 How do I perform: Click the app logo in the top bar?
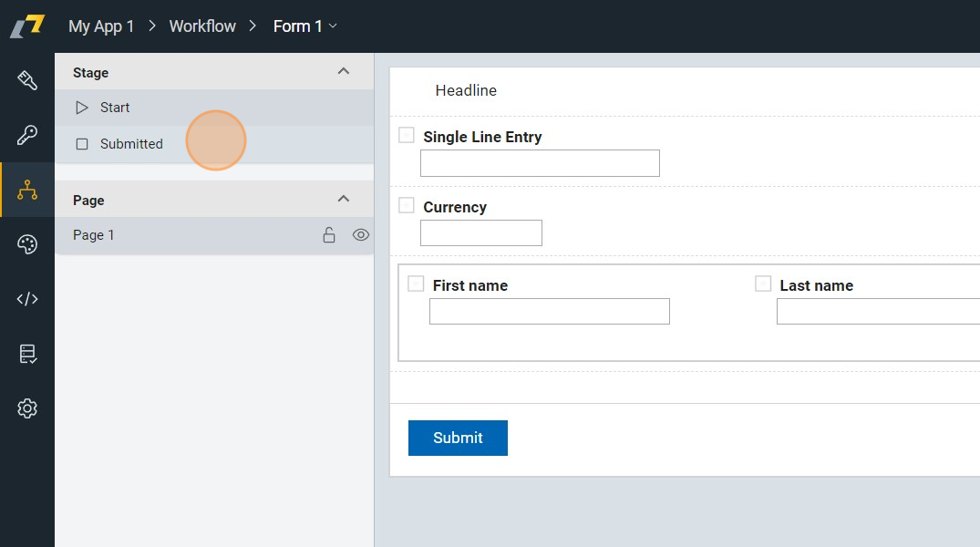point(27,26)
